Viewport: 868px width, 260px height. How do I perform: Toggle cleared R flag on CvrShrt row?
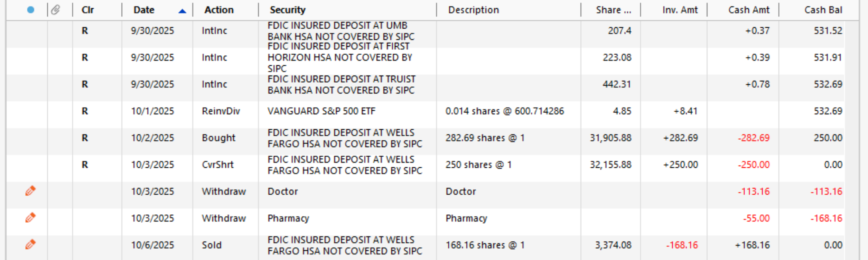point(85,165)
